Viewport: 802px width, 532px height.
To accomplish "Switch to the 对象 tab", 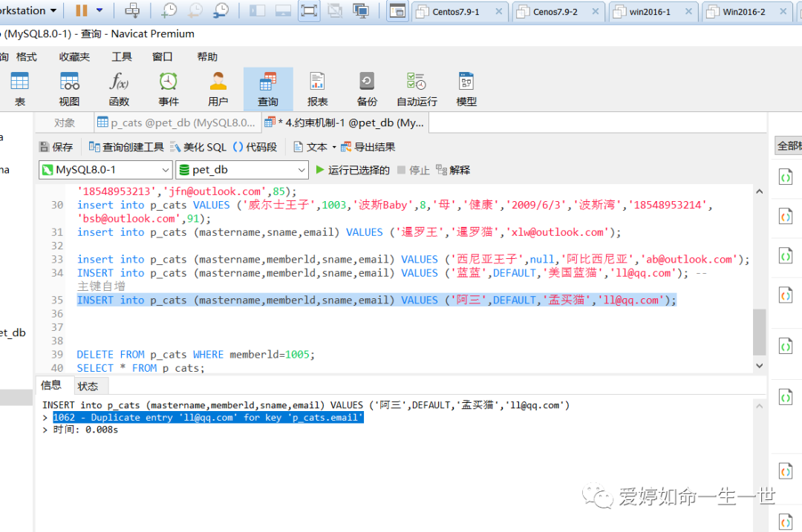I will pos(65,122).
